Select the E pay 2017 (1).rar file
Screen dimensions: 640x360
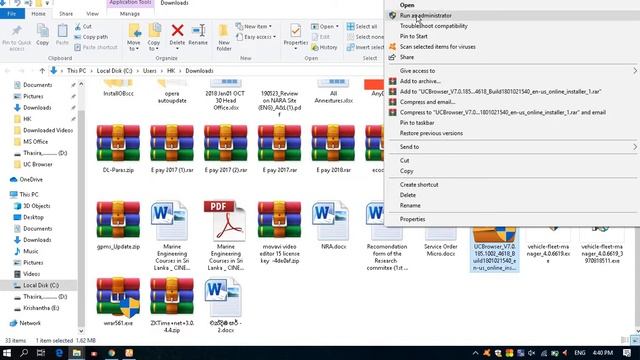172,149
